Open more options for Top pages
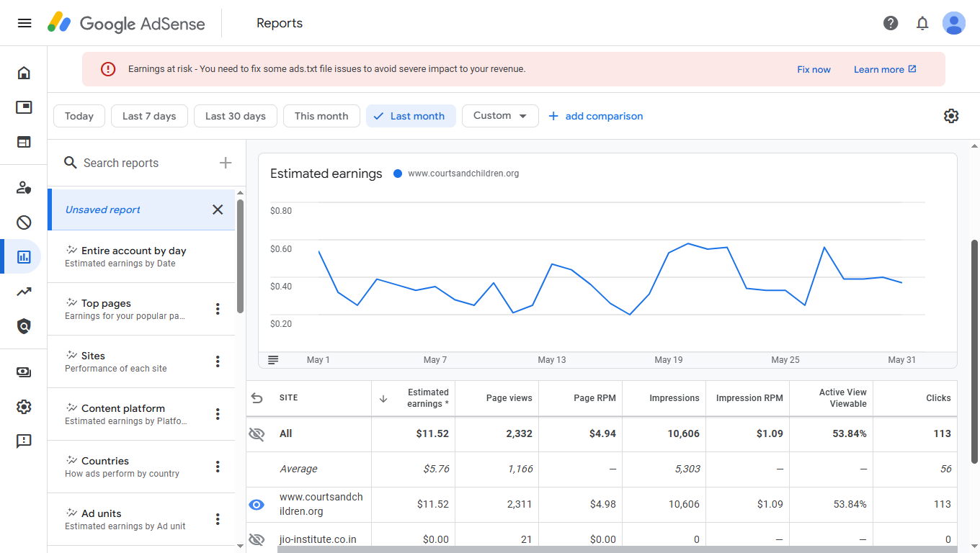Screen dimensions: 980x553 [218, 309]
